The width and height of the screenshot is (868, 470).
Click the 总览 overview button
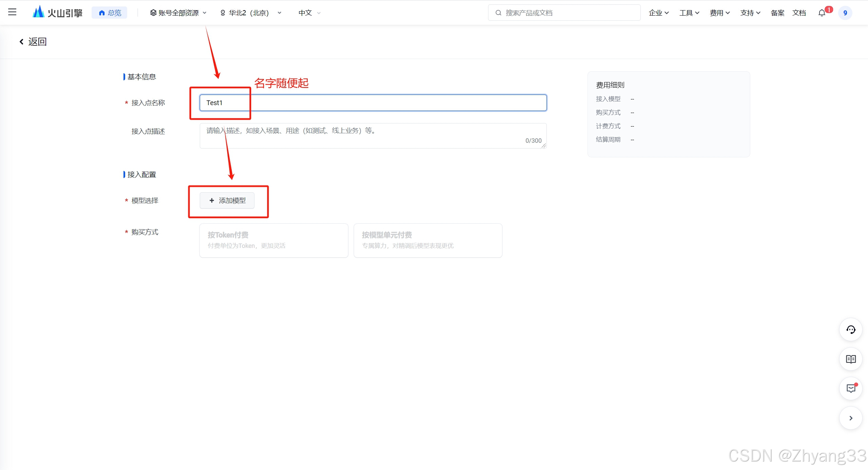click(110, 13)
